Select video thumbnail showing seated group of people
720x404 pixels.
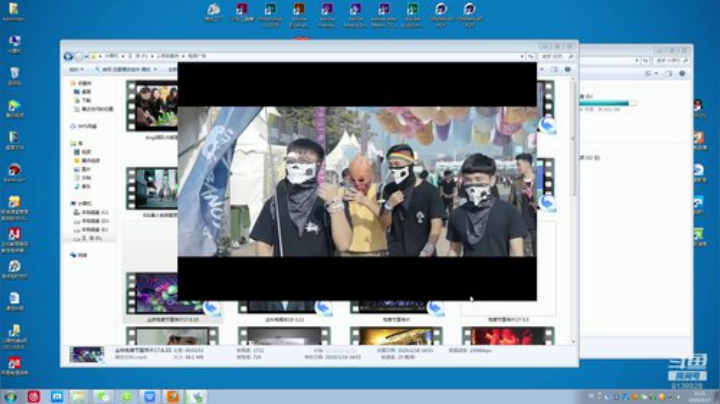[152, 107]
